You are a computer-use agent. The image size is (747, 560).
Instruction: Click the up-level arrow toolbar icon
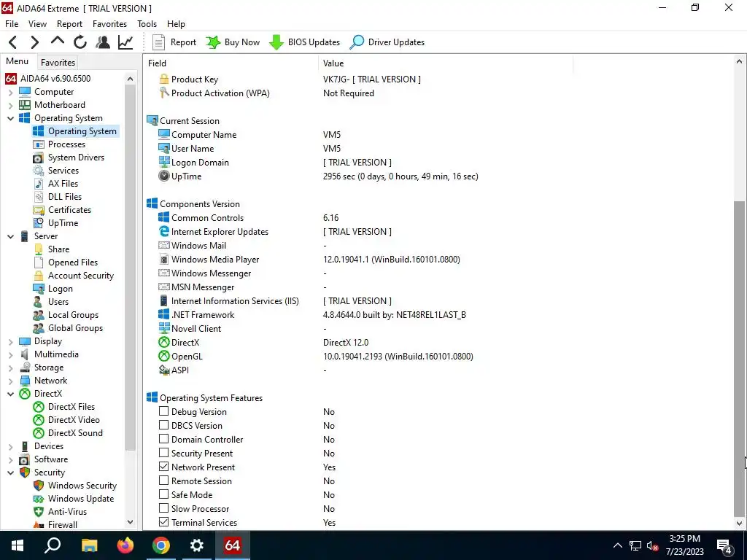[58, 42]
